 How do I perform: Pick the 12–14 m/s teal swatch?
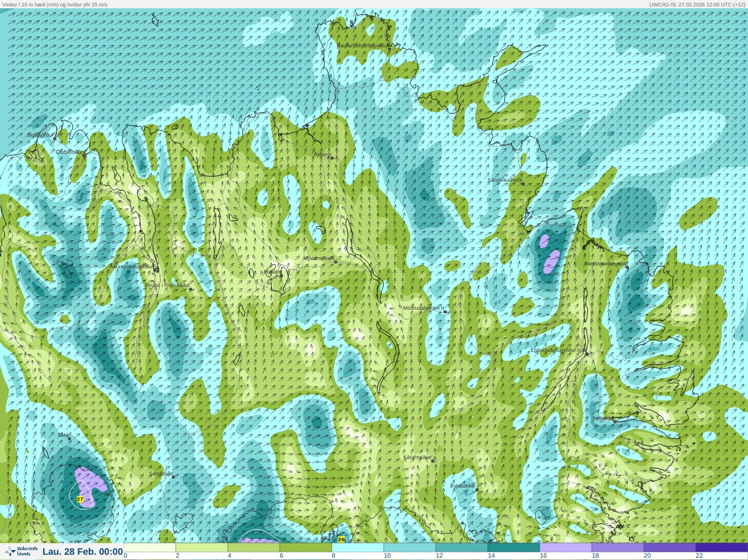462,548
